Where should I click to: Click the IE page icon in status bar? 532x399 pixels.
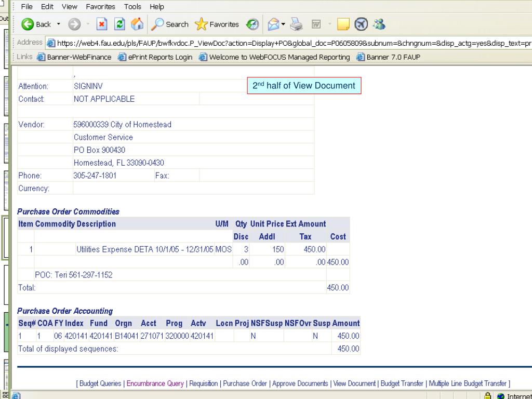point(16,395)
